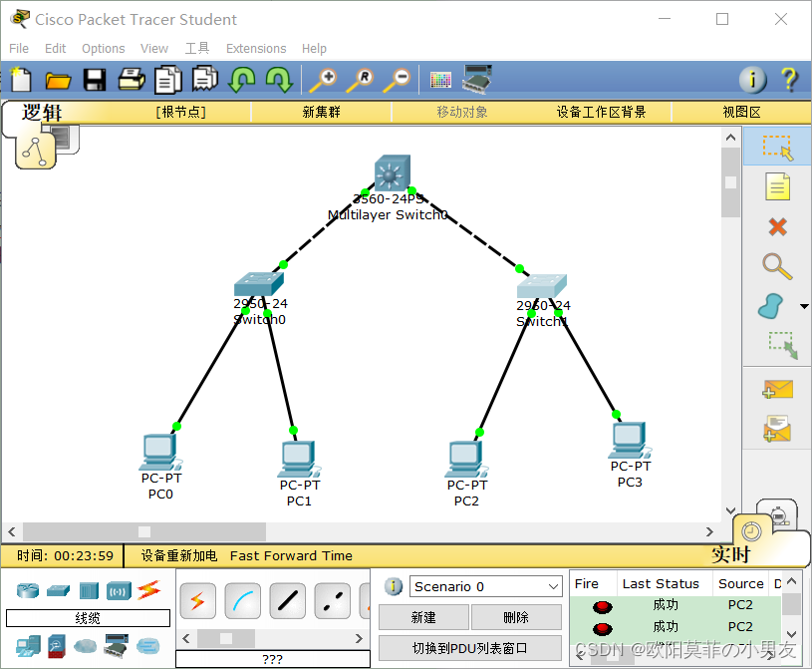The height and width of the screenshot is (669, 812).
Task: Select the PC3 computer
Action: tap(631, 440)
